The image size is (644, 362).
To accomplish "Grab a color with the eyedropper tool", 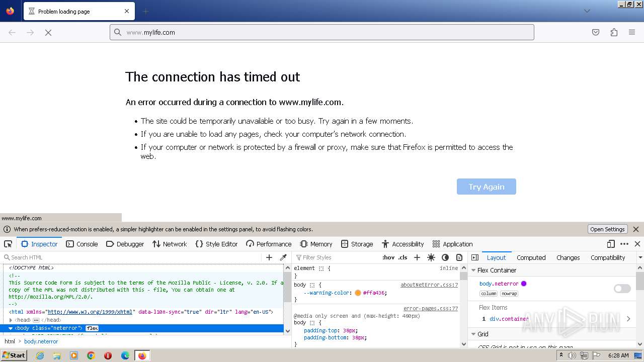I will coord(283,257).
